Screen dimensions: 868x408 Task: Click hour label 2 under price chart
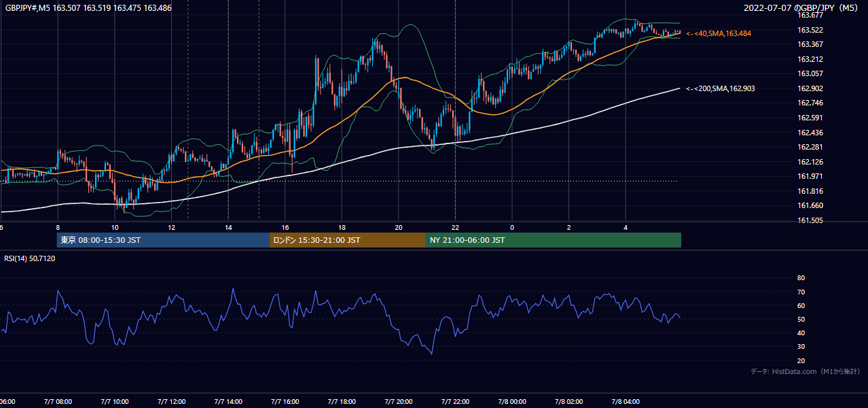click(569, 228)
